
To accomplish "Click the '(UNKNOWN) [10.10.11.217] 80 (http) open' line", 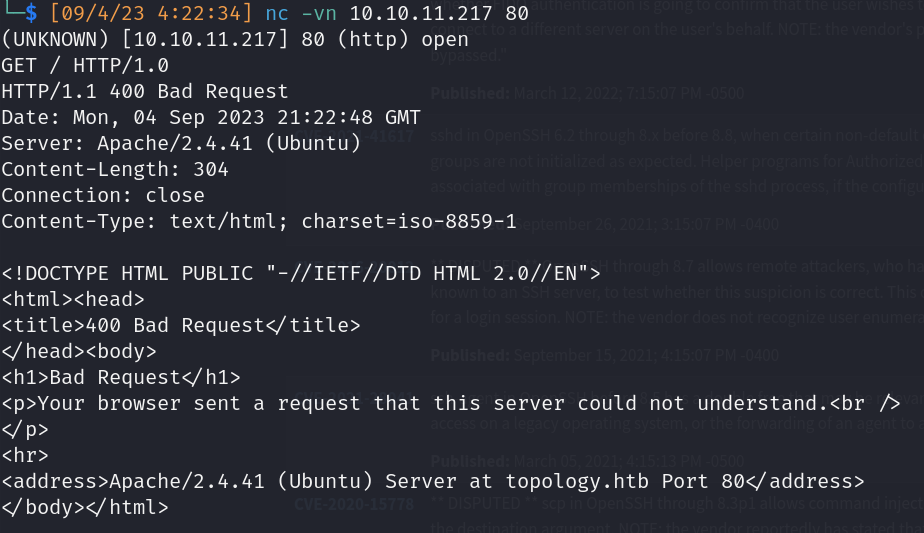I will 235,41.
